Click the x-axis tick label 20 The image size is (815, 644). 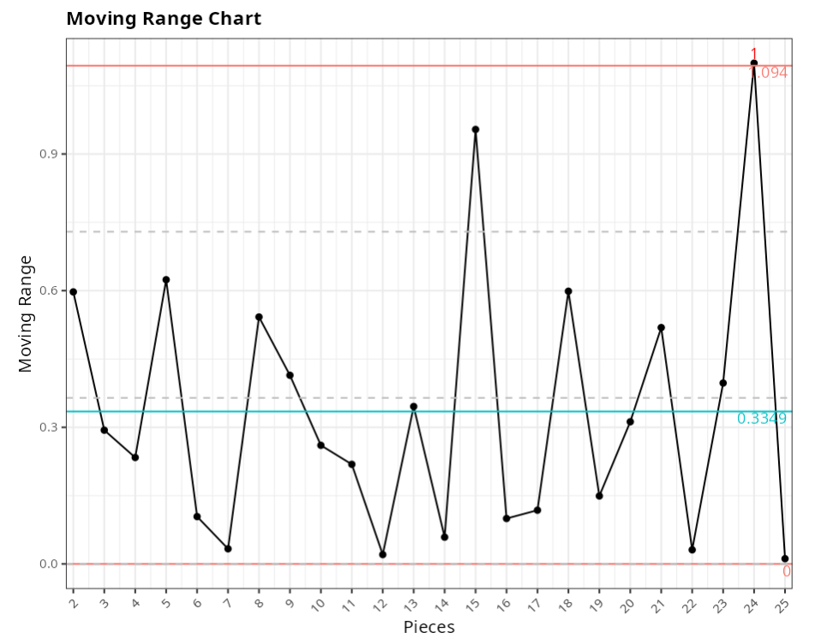click(629, 605)
